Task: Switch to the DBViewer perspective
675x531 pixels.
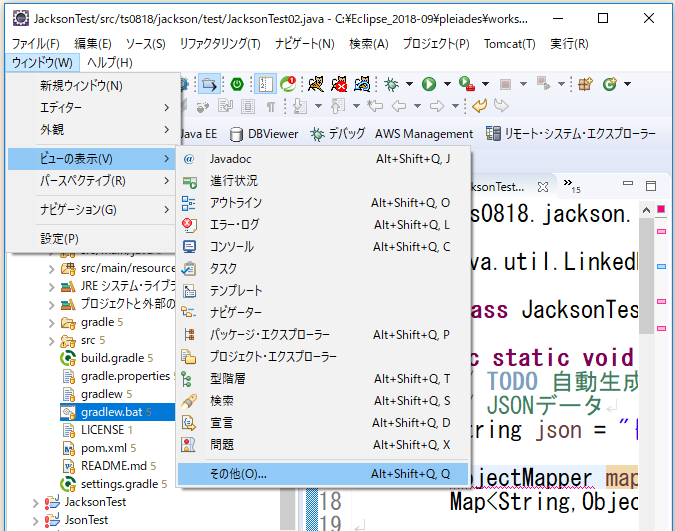Action: [264, 134]
